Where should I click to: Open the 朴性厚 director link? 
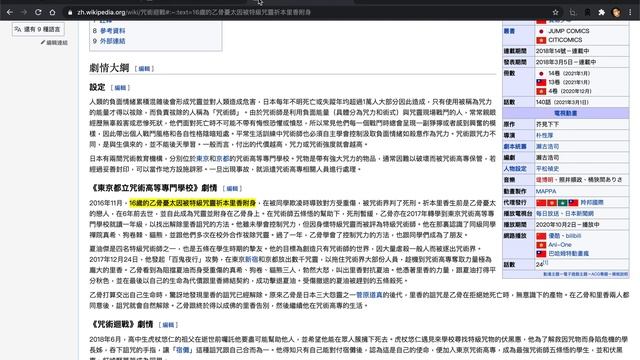544,135
